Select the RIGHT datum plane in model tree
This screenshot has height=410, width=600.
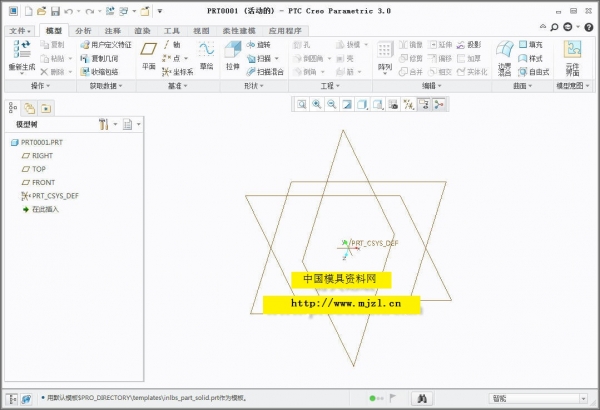click(x=38, y=156)
